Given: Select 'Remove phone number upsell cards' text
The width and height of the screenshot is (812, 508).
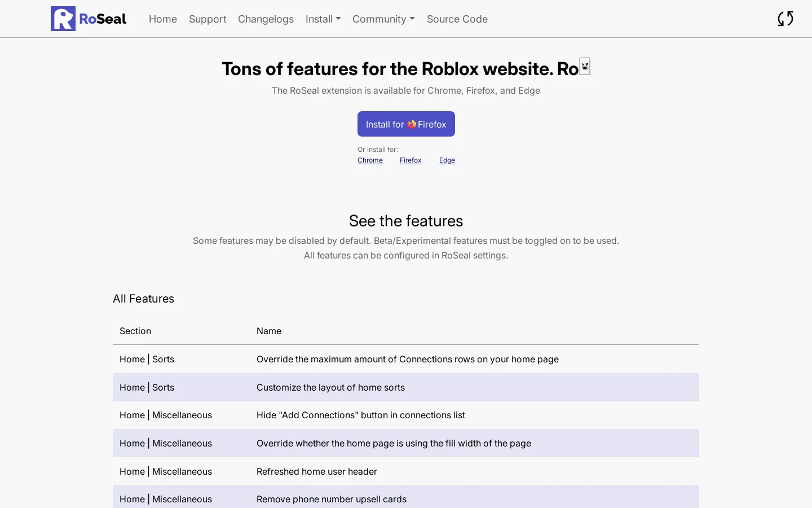Looking at the screenshot, I should click(332, 499).
